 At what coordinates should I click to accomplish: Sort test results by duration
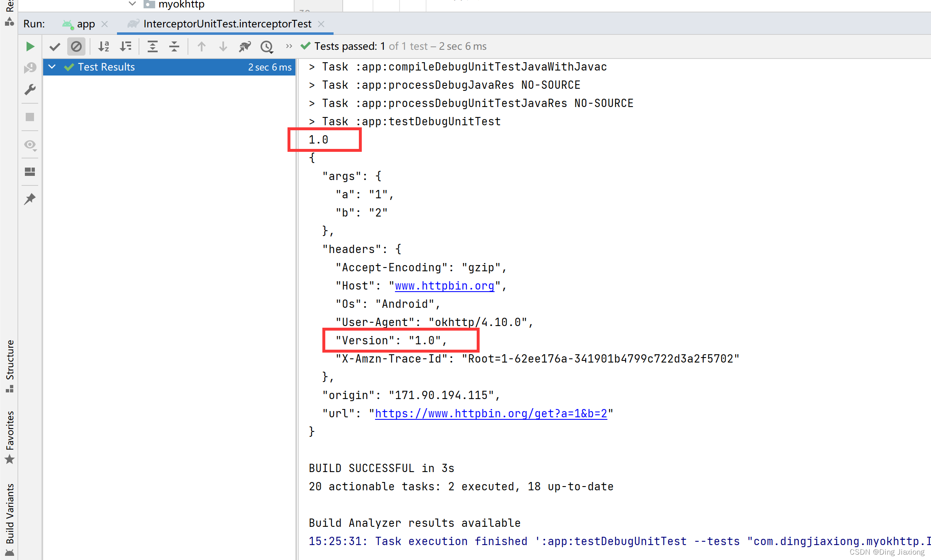pos(126,46)
